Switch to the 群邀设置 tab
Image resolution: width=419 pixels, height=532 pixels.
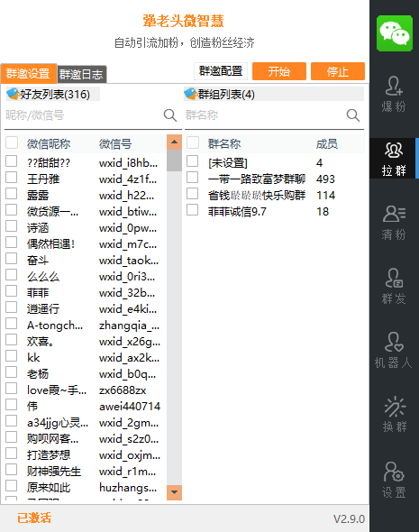click(x=29, y=73)
